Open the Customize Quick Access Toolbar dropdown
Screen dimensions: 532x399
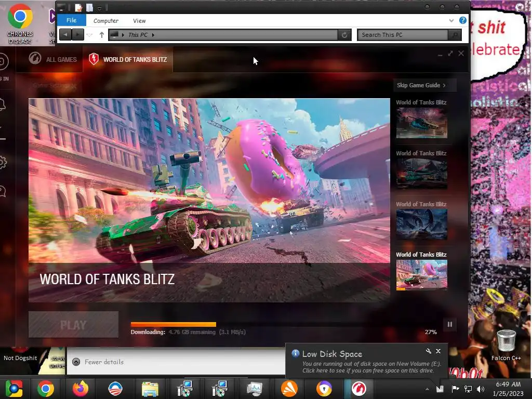99,8
